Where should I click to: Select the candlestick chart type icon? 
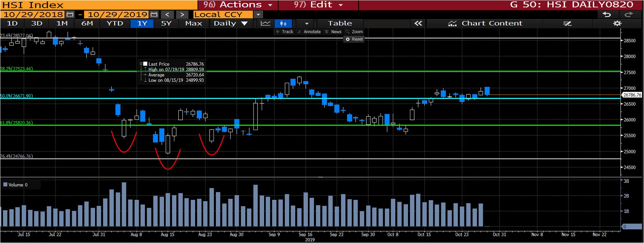[x=283, y=24]
